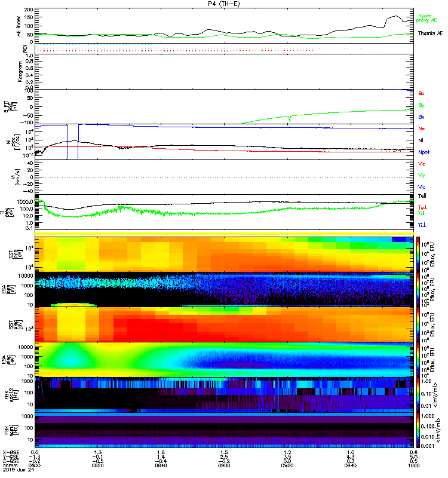Click the green "By" legend label
Image resolution: width=448 pixels, height=478 pixels.
pos(421,106)
